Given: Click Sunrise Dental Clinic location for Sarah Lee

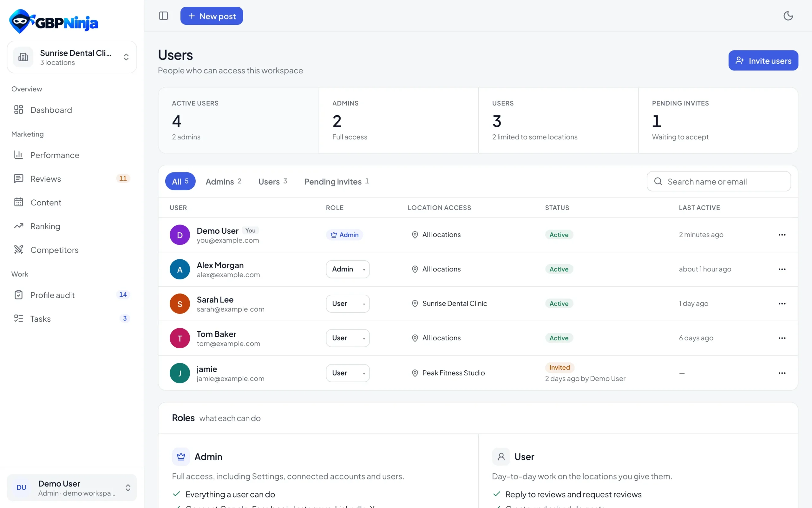Looking at the screenshot, I should [x=454, y=304].
